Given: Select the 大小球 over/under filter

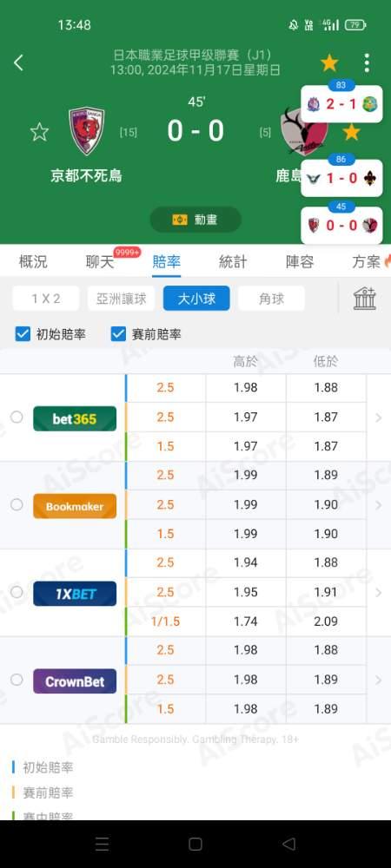Looking at the screenshot, I should pyautogui.click(x=196, y=299).
